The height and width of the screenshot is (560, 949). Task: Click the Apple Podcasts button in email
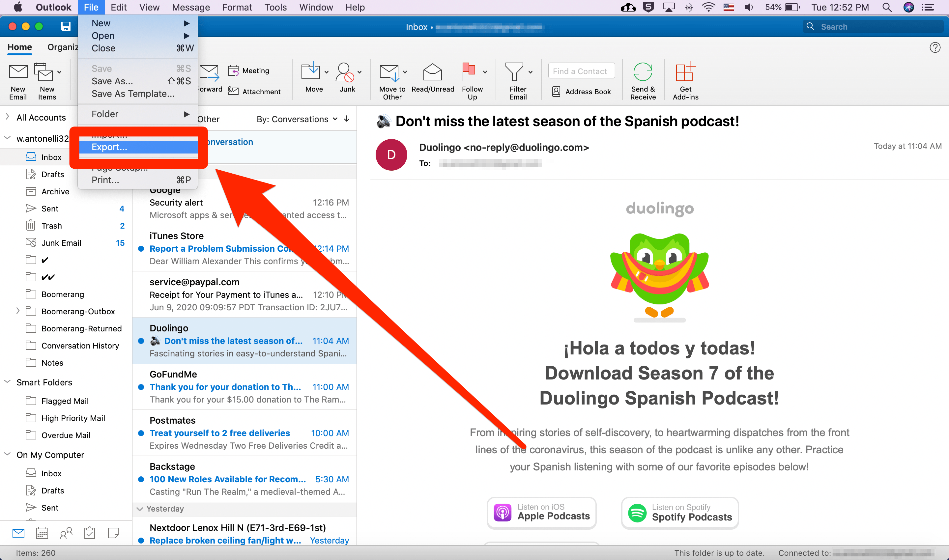click(x=541, y=513)
